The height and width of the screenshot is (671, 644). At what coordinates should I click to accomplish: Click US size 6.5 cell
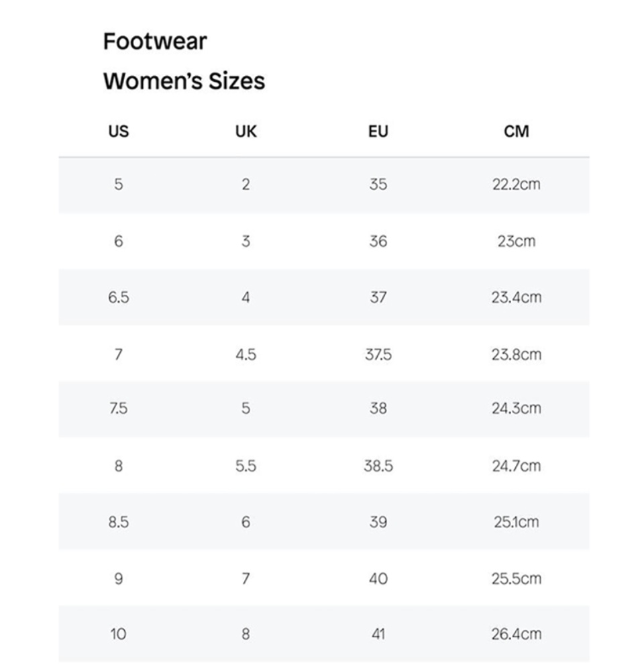tap(119, 297)
